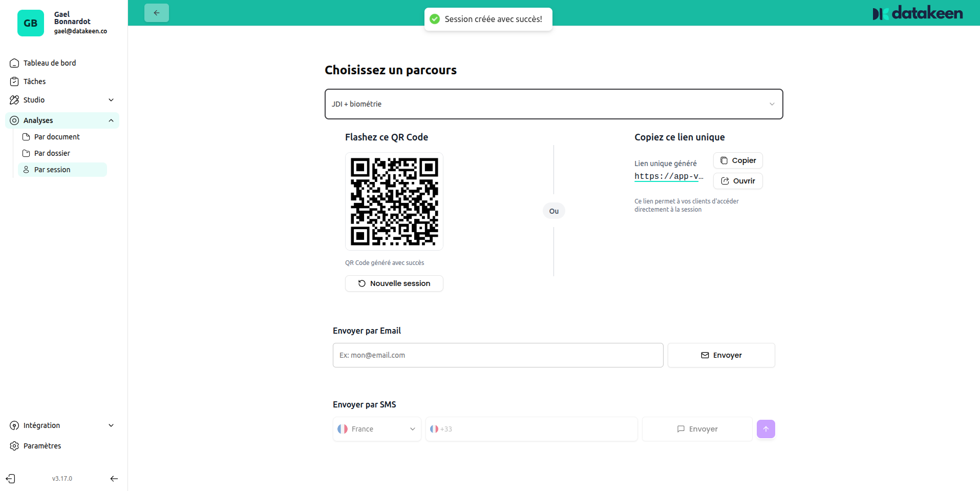Click the logout icon at bottom left
This screenshot has height=491, width=980.
coord(10,478)
